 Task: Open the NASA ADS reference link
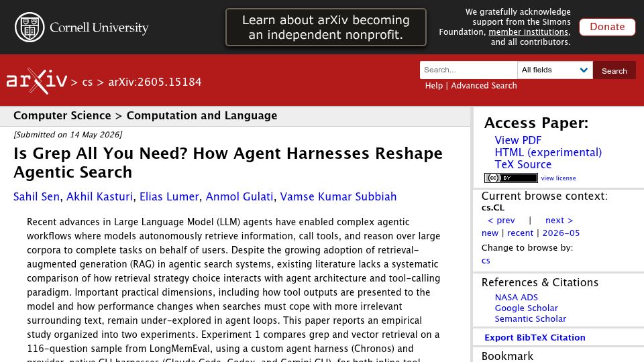click(x=517, y=297)
